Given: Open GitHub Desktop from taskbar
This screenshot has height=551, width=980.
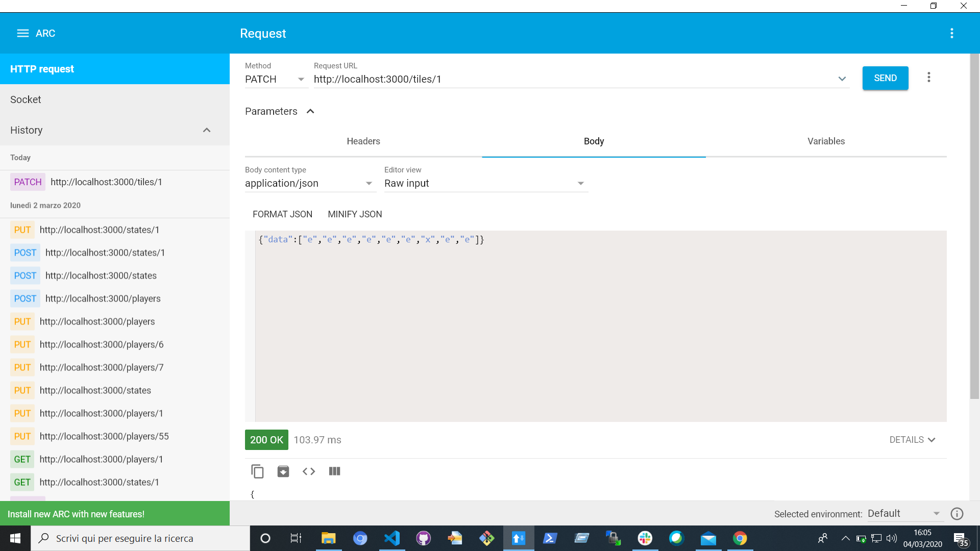Looking at the screenshot, I should (x=424, y=538).
